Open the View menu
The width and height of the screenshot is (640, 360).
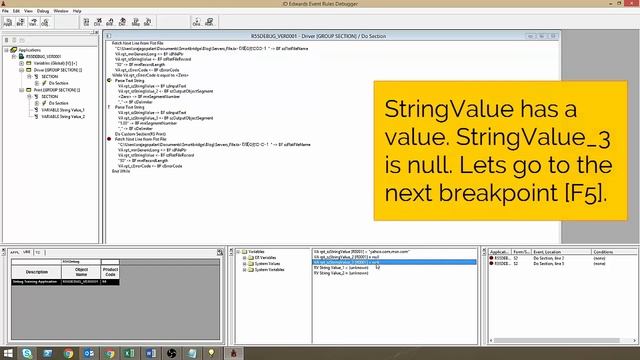[x=28, y=11]
